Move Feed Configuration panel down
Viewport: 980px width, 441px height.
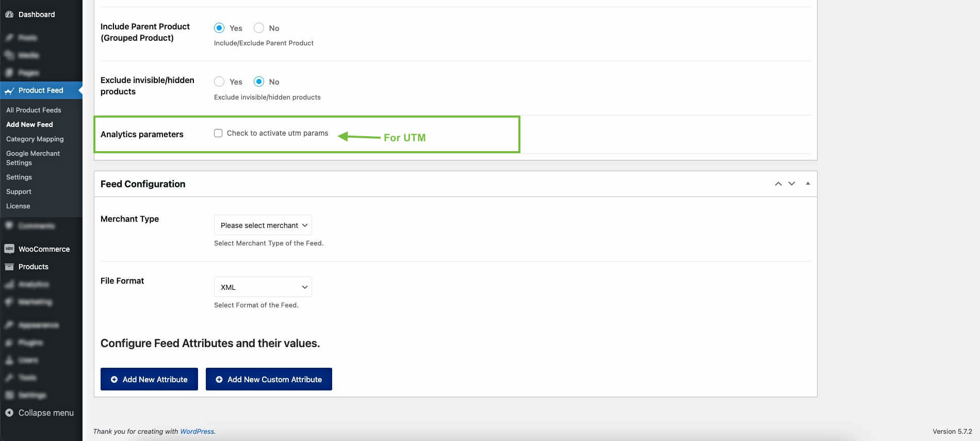click(792, 184)
